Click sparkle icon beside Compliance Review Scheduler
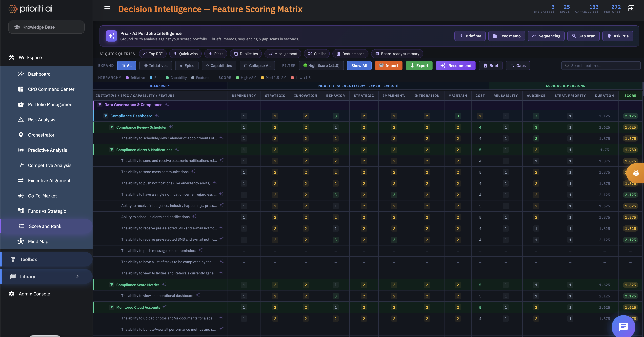Image resolution: width=644 pixels, height=337 pixels. (171, 127)
